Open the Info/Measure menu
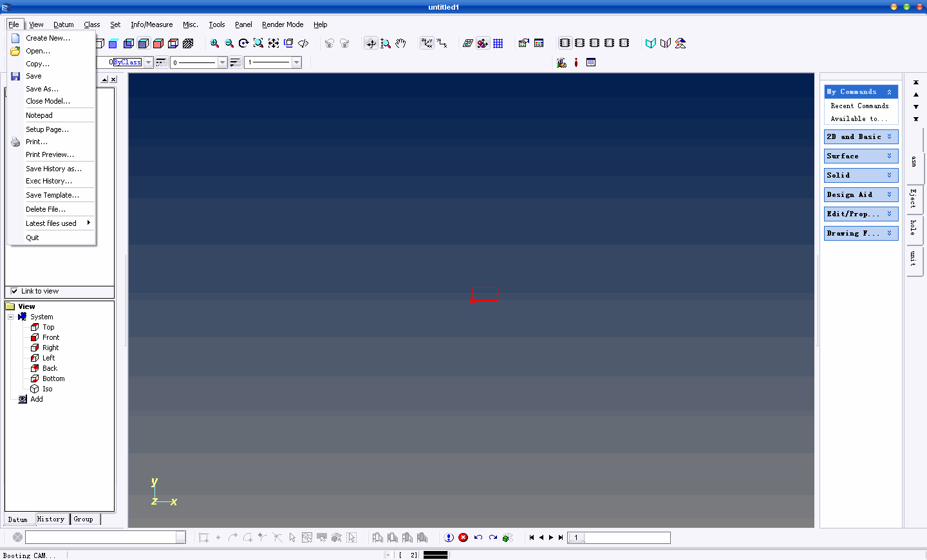This screenshot has width=927, height=560. click(x=151, y=24)
